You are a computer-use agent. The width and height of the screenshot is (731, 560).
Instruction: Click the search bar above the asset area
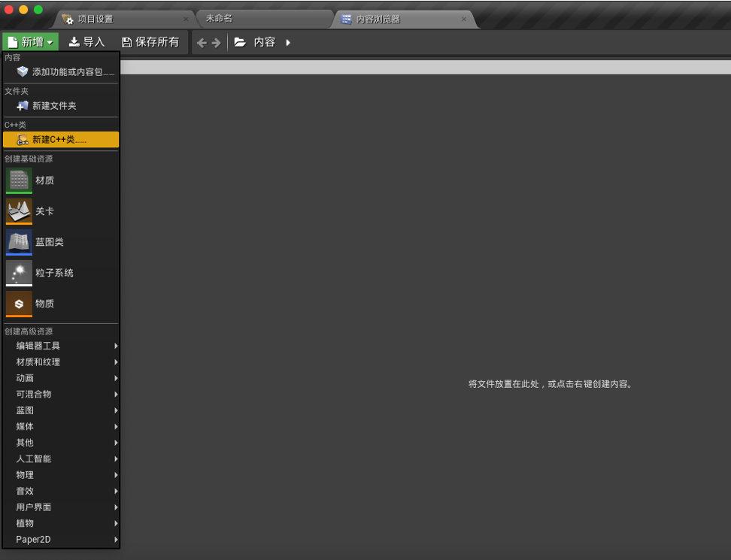pyautogui.click(x=425, y=67)
